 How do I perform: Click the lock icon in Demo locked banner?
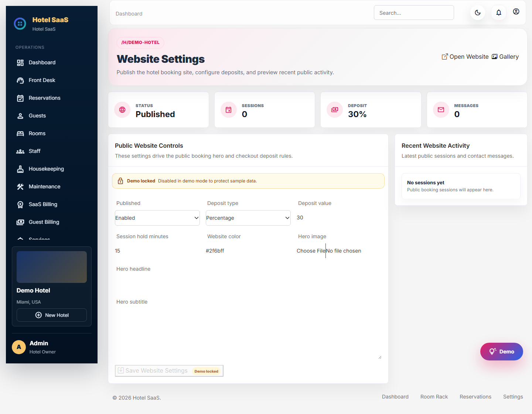click(x=120, y=181)
